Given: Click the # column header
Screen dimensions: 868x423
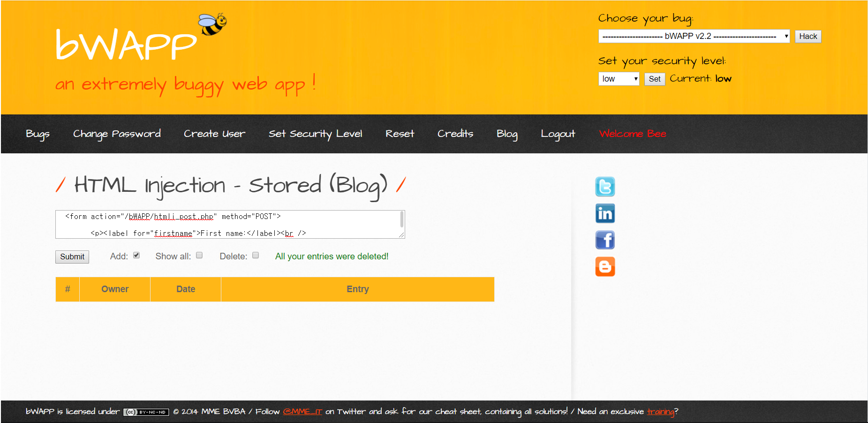Looking at the screenshot, I should 68,289.
